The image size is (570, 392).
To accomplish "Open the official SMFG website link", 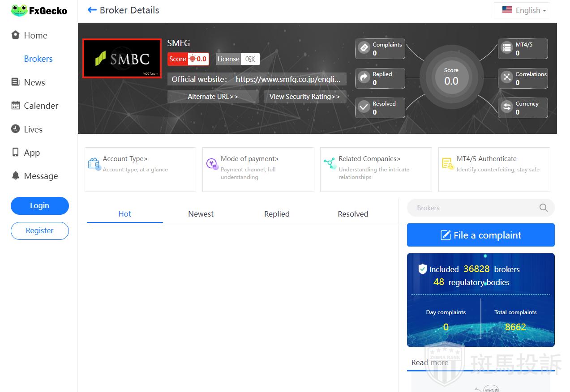I will point(291,79).
